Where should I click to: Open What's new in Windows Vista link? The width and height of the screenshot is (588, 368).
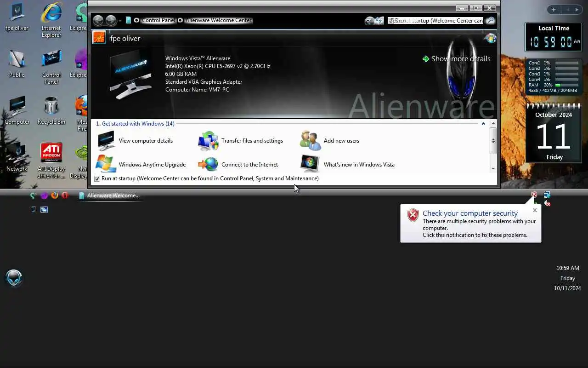pos(359,165)
